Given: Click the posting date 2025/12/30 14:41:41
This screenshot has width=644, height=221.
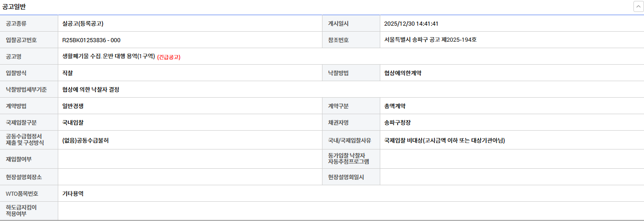Looking at the screenshot, I should pyautogui.click(x=411, y=23).
